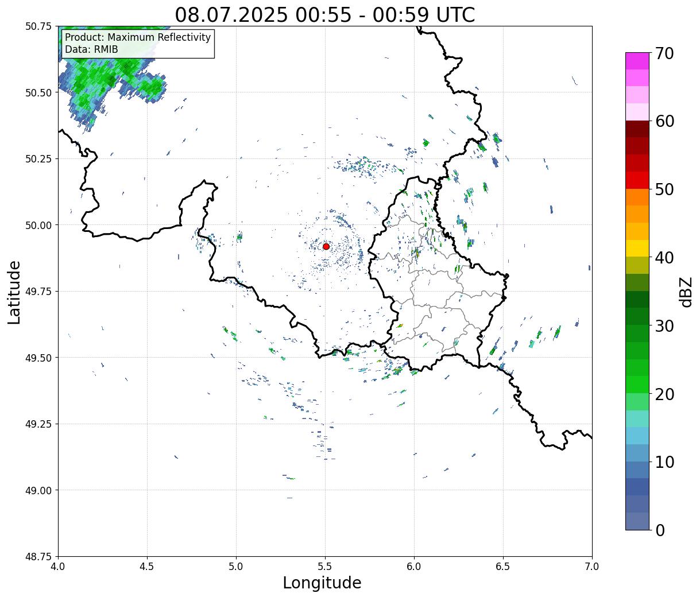Pick the dark maroon colorbar segment below 60
Viewport: 700px width, 597px height.
(637, 129)
